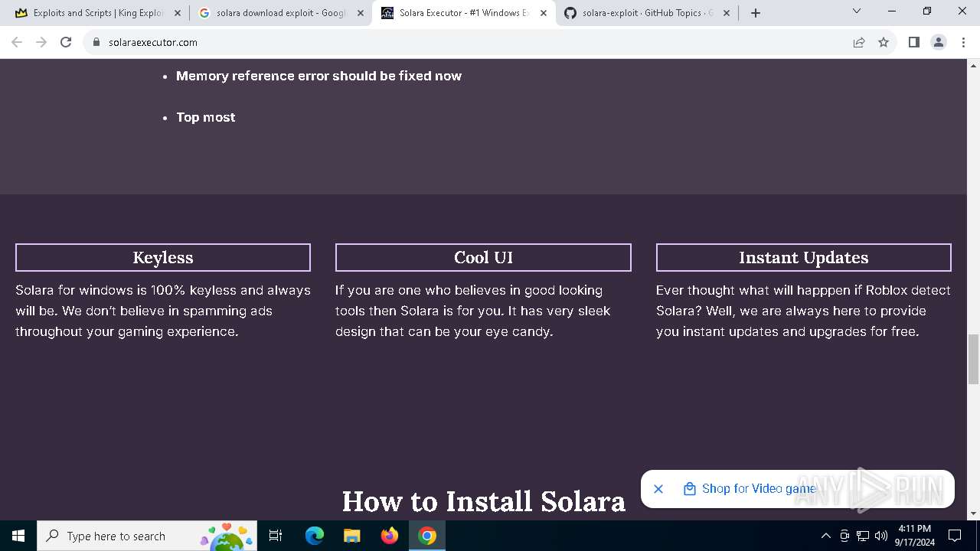Click the scrollbar up arrow
This screenshot has width=980, height=551.
[x=973, y=64]
